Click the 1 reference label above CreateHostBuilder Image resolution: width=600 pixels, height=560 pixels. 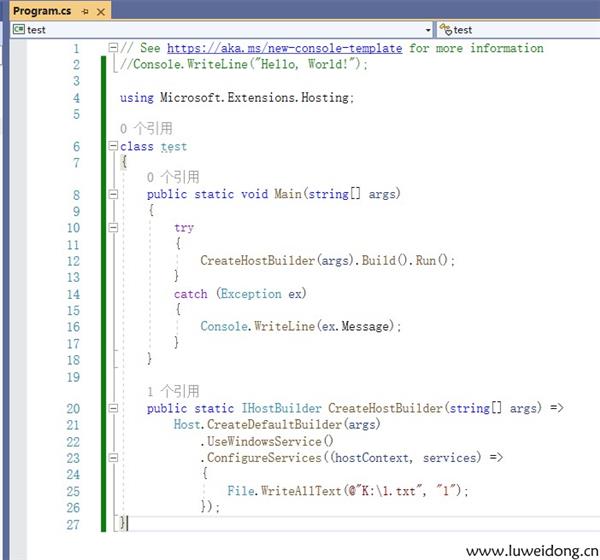(x=172, y=391)
